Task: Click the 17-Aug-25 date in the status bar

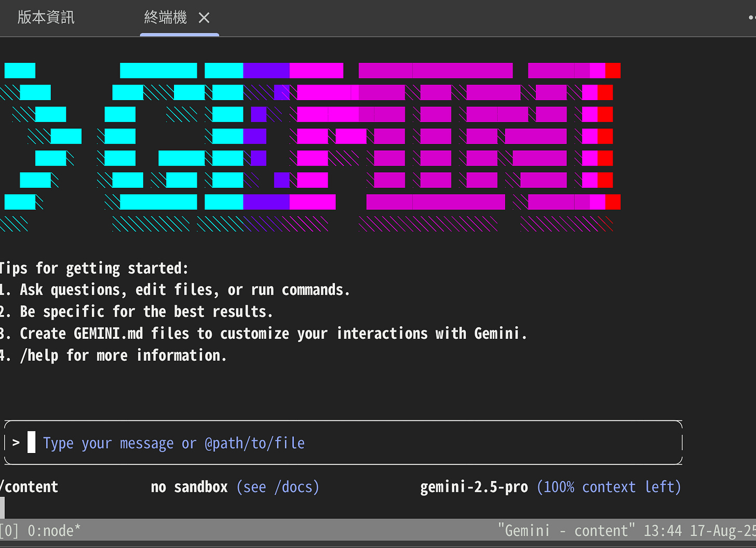Action: click(x=723, y=531)
